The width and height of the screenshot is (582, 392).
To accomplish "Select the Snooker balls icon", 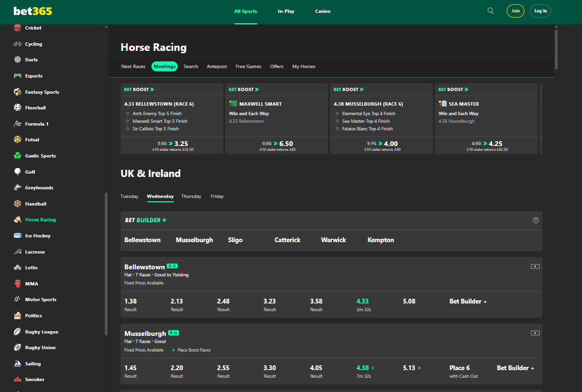I will point(18,380).
